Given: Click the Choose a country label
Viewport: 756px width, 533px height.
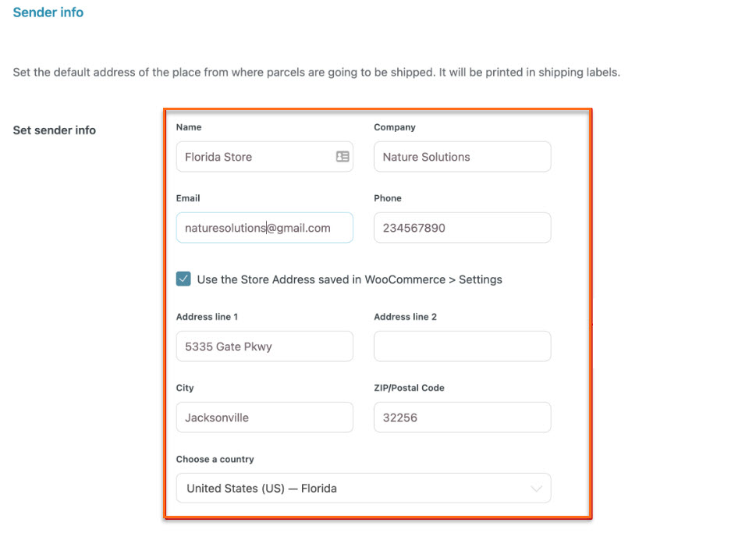Looking at the screenshot, I should 215,460.
